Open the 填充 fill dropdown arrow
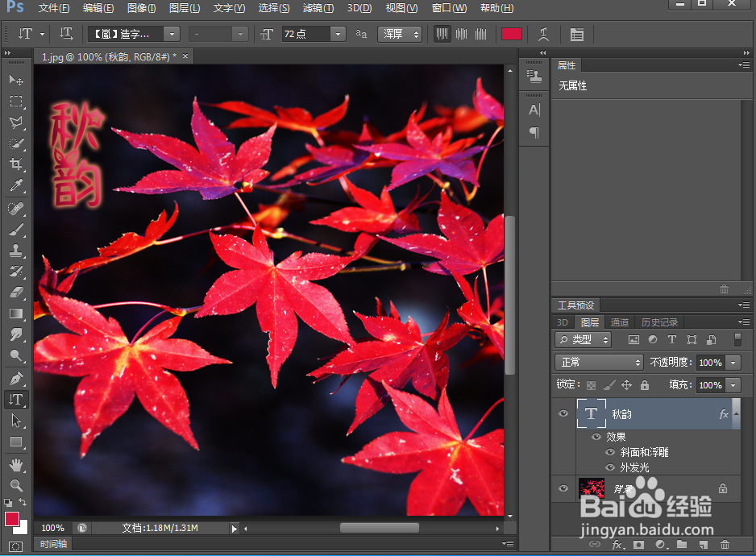756x556 pixels. point(733,385)
